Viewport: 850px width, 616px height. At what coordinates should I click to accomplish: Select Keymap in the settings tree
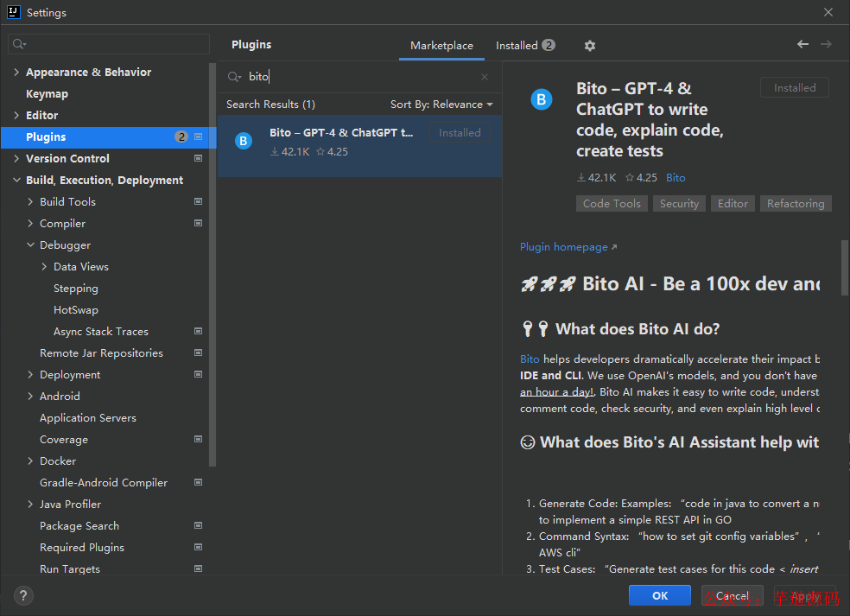pos(48,94)
